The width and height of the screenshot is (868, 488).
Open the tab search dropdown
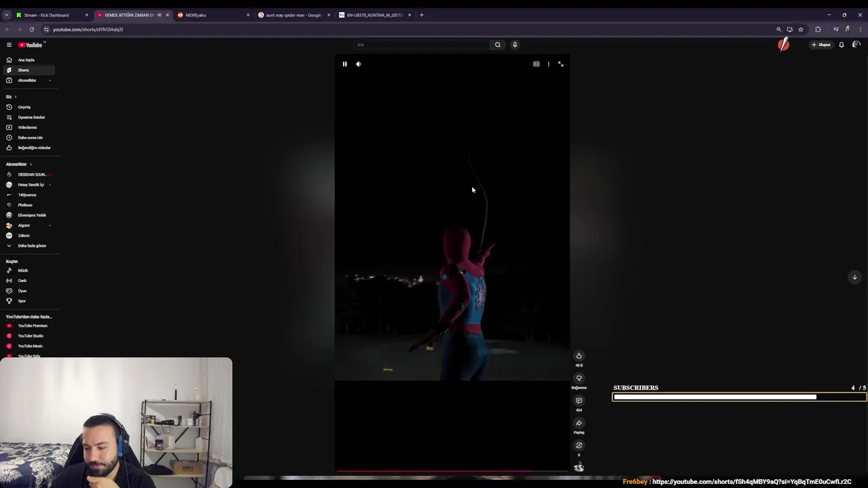point(7,15)
